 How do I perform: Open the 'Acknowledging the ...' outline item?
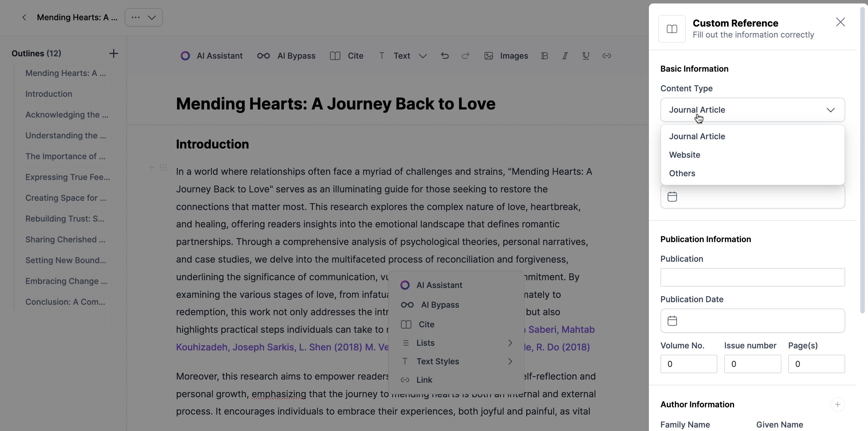pos(67,115)
